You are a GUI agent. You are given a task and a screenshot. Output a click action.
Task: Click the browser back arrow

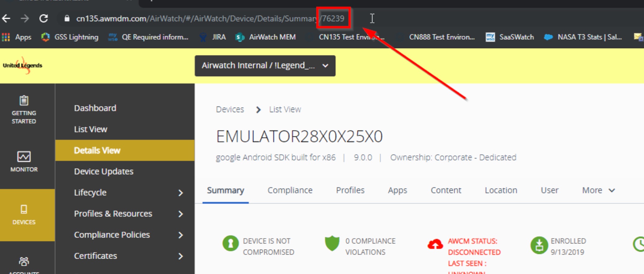pyautogui.click(x=7, y=19)
